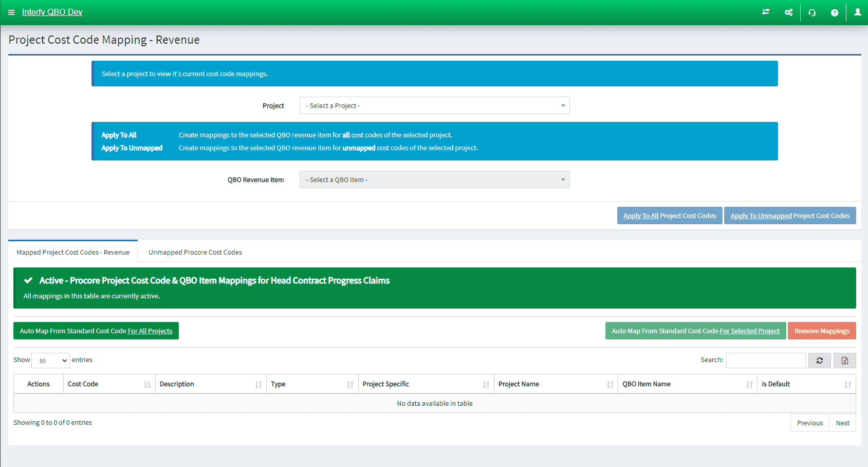Click the user profile icon
The width and height of the screenshot is (868, 467).
857,12
